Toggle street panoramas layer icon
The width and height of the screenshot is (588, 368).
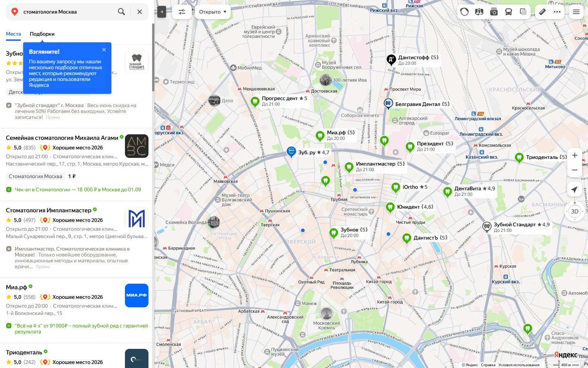coord(479,12)
